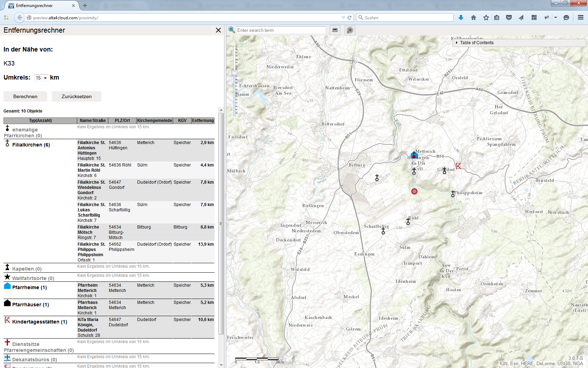Sort results by the Entfernung column header
The height and width of the screenshot is (368, 588).
(x=203, y=121)
